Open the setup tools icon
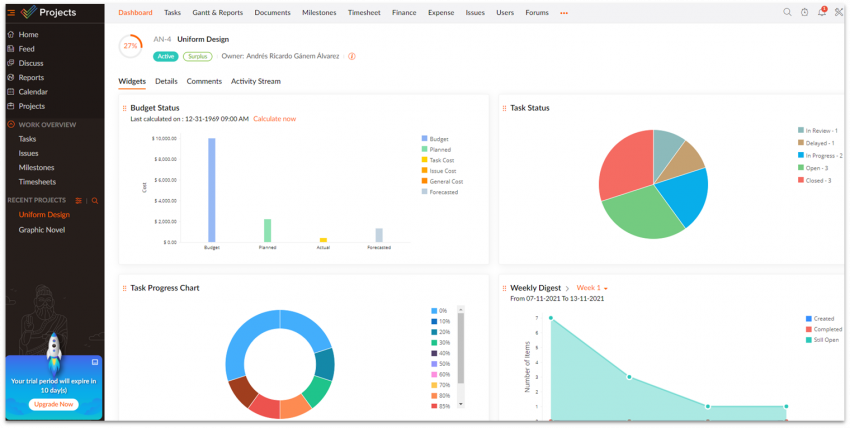 click(x=839, y=12)
